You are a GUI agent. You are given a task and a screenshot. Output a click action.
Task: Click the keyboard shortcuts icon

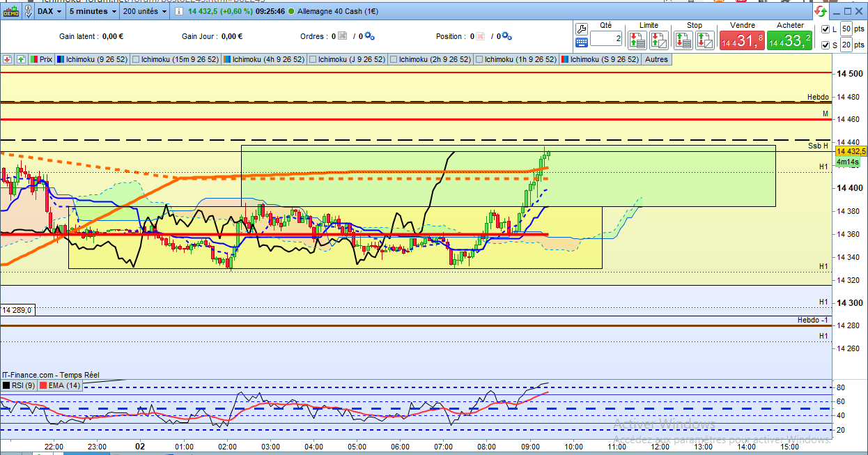point(582,43)
